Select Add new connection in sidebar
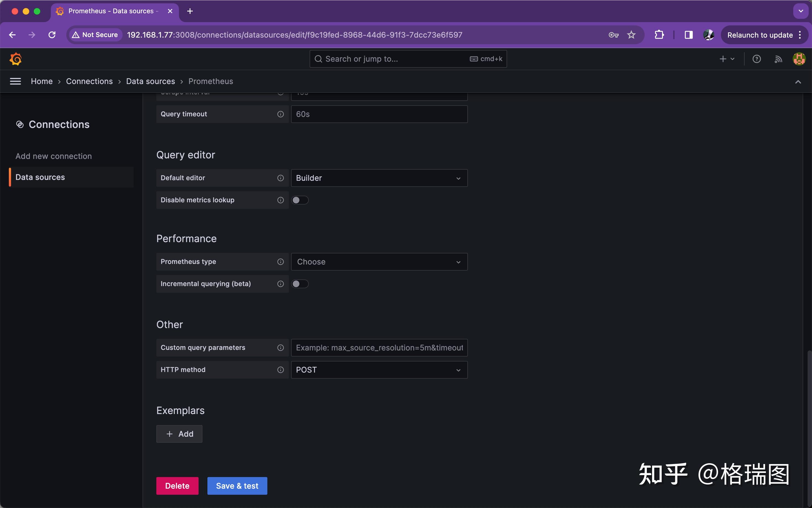The height and width of the screenshot is (508, 812). click(x=54, y=156)
